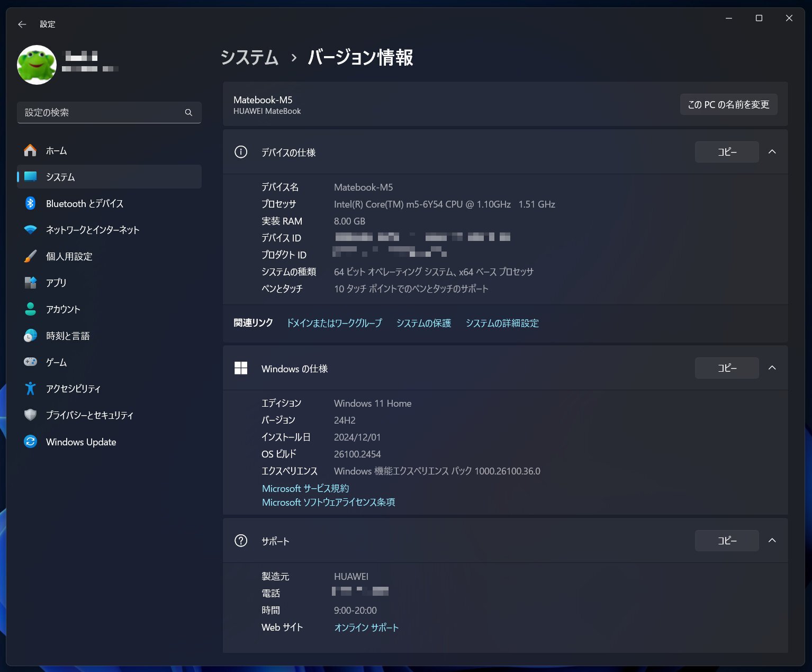Open 個人用設定 from the sidebar
The image size is (812, 672).
tap(70, 256)
